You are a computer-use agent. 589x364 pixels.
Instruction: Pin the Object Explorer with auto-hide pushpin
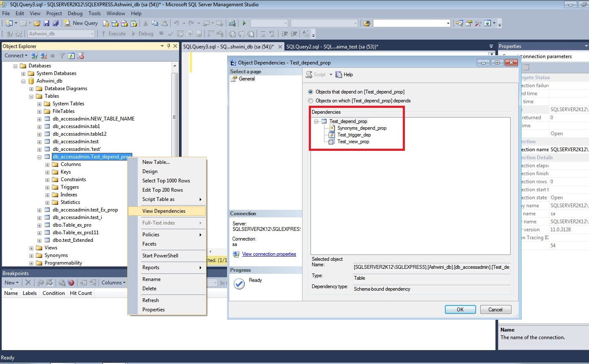click(169, 46)
